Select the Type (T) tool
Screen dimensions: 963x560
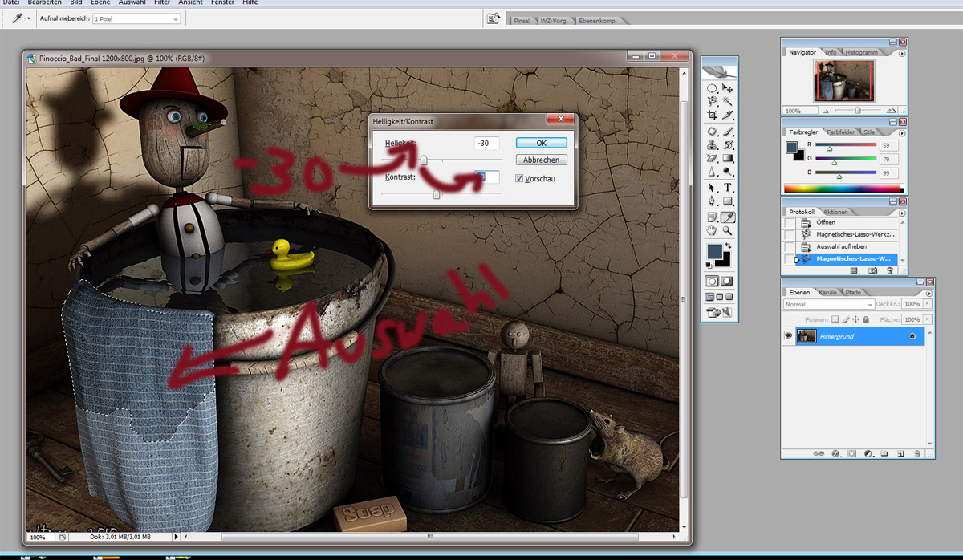coord(728,187)
